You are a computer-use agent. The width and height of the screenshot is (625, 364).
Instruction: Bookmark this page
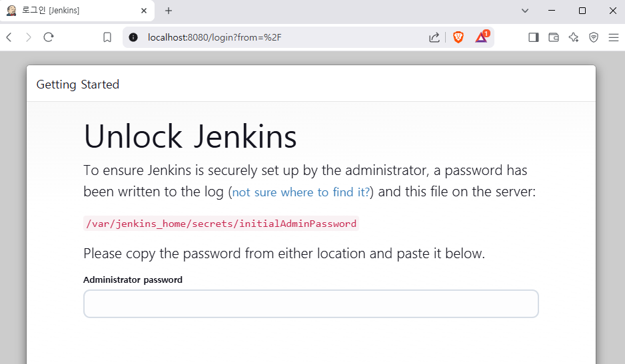[x=107, y=37]
